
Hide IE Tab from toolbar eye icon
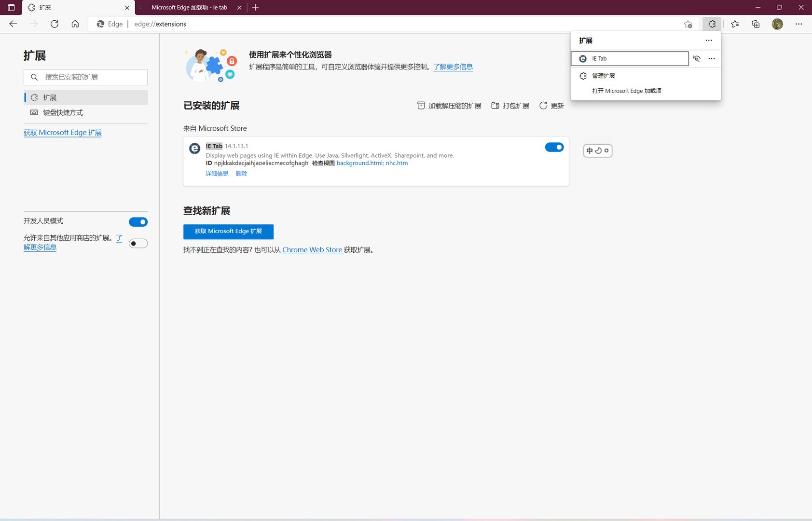coord(696,59)
